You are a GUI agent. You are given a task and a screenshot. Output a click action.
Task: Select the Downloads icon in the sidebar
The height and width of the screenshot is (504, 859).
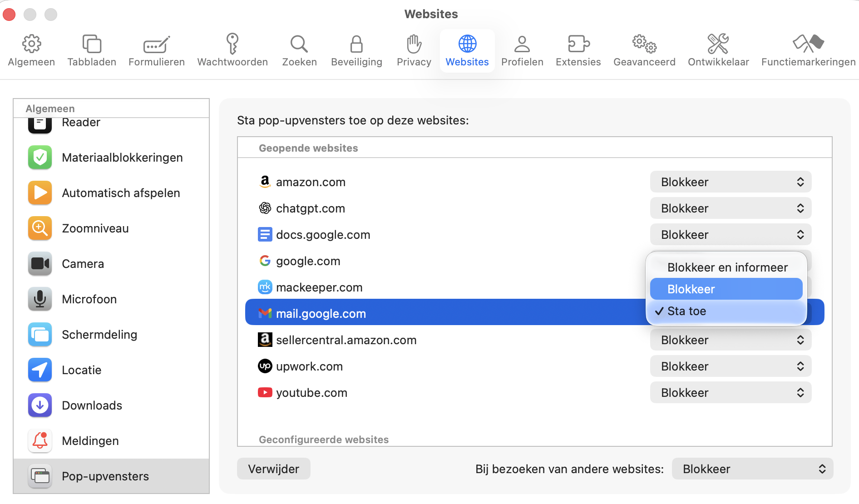pyautogui.click(x=40, y=405)
